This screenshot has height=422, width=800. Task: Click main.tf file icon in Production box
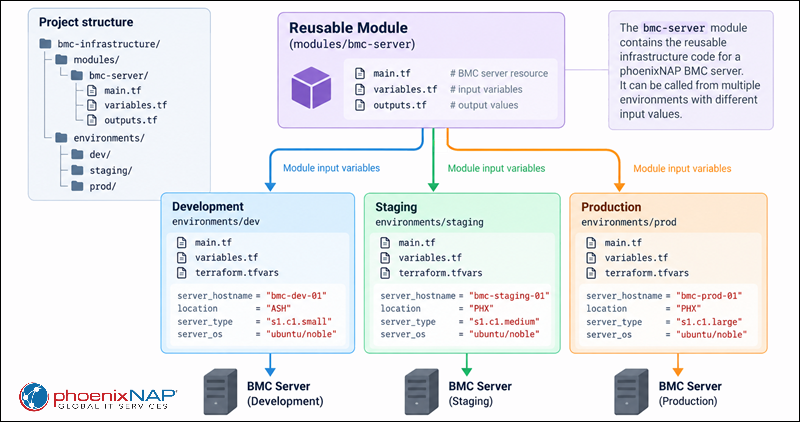tap(591, 242)
